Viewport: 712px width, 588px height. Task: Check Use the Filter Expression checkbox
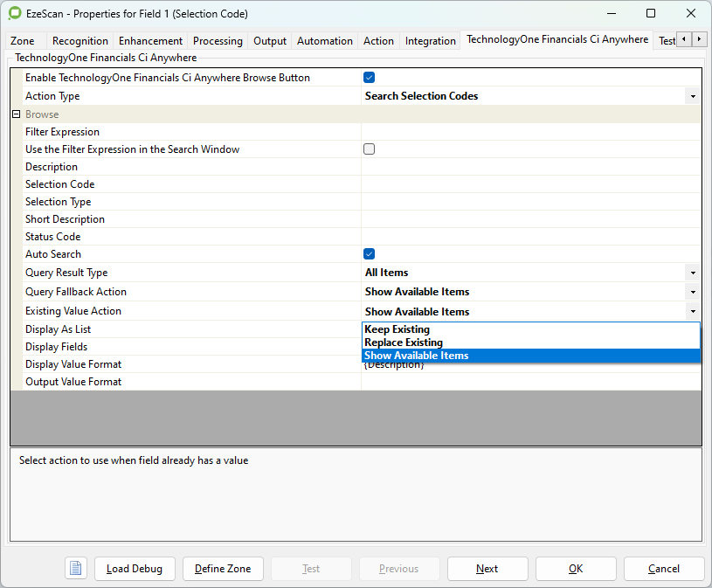click(369, 149)
